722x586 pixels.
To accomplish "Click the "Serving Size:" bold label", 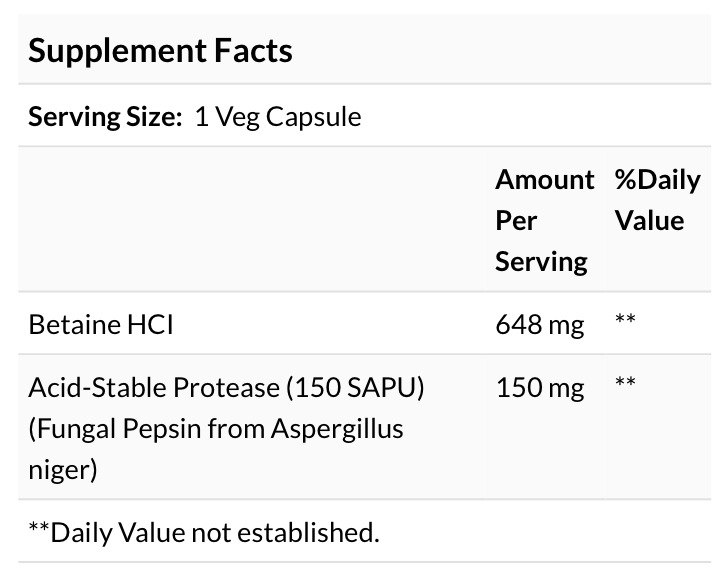I will coord(105,117).
